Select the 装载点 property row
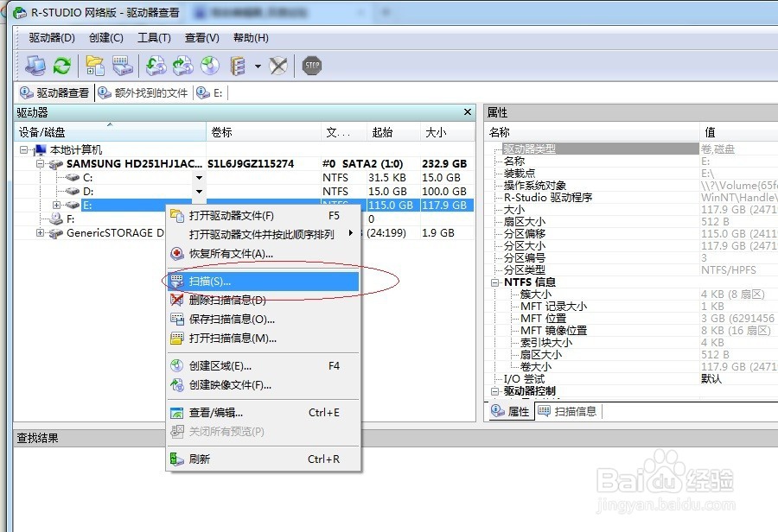 click(x=520, y=173)
